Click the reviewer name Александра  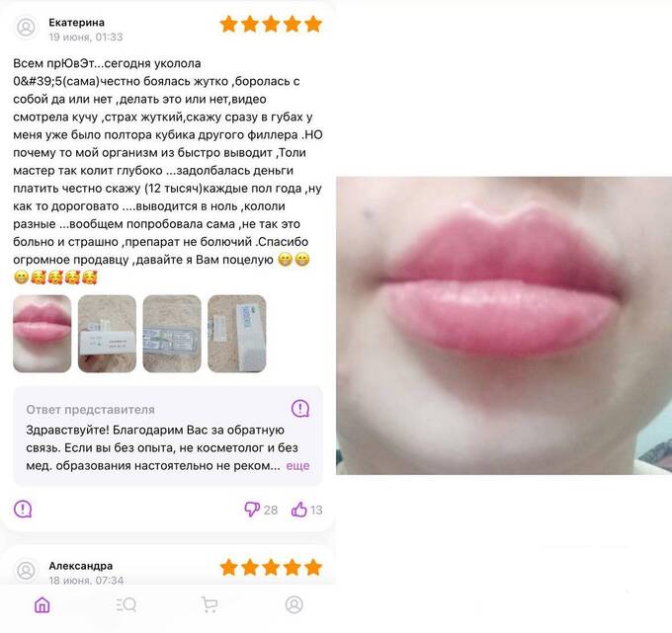pyautogui.click(x=81, y=566)
